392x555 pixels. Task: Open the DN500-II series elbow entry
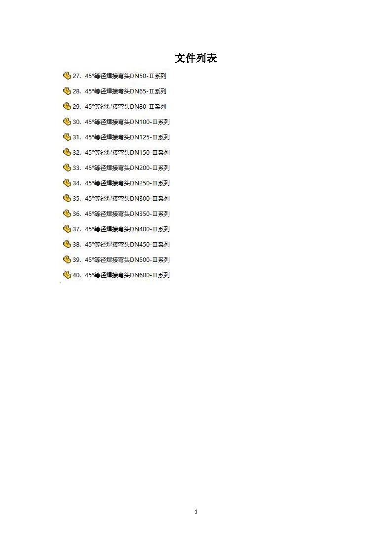(127, 259)
